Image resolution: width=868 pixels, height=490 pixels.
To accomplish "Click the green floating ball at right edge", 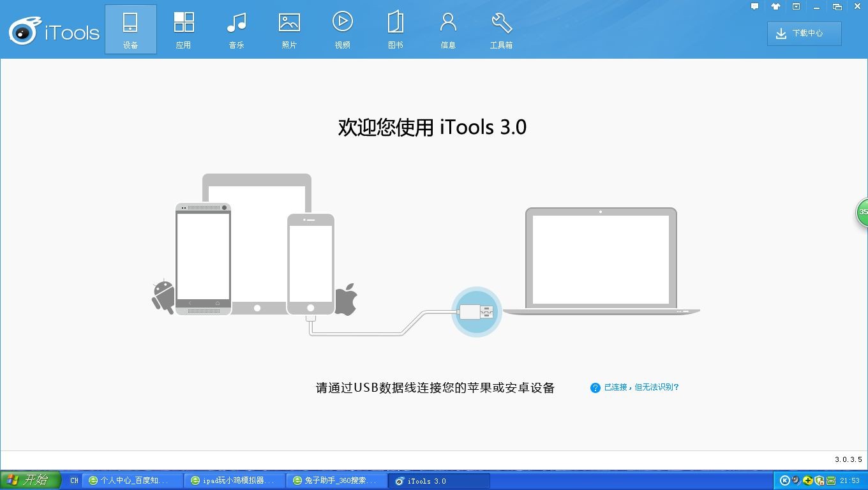I will 862,212.
